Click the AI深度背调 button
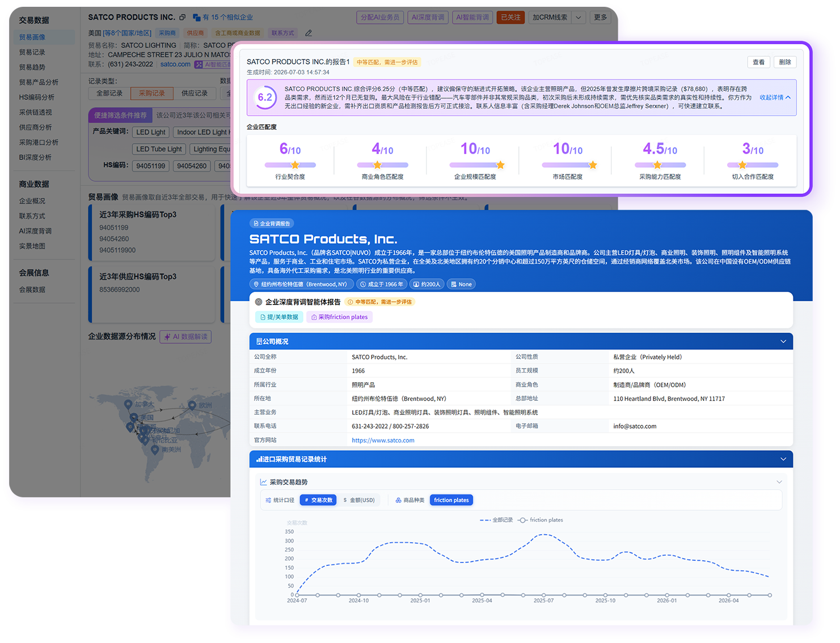The width and height of the screenshot is (840, 643). [x=428, y=18]
